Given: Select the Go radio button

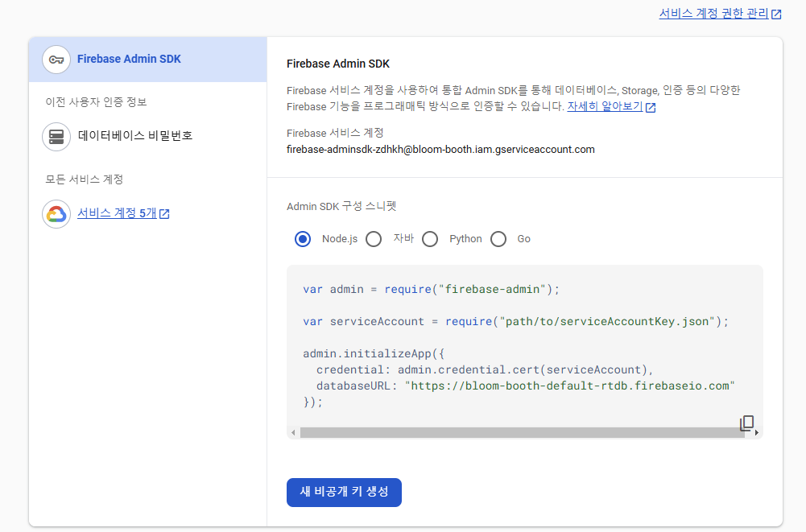Looking at the screenshot, I should 498,239.
